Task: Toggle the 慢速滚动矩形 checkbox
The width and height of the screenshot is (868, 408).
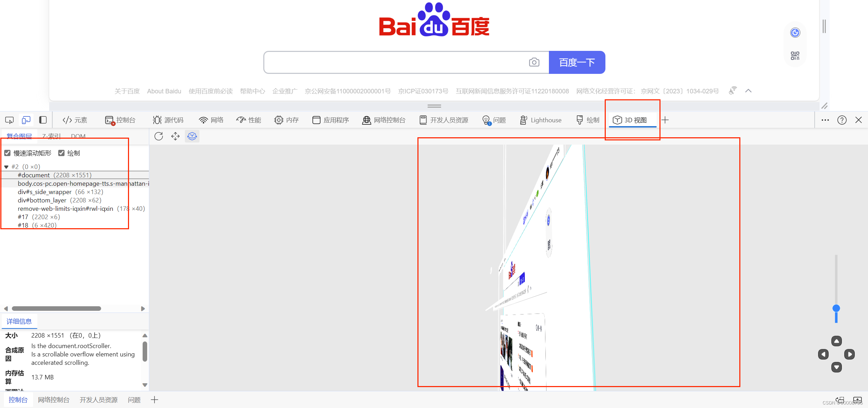Action: click(x=7, y=153)
